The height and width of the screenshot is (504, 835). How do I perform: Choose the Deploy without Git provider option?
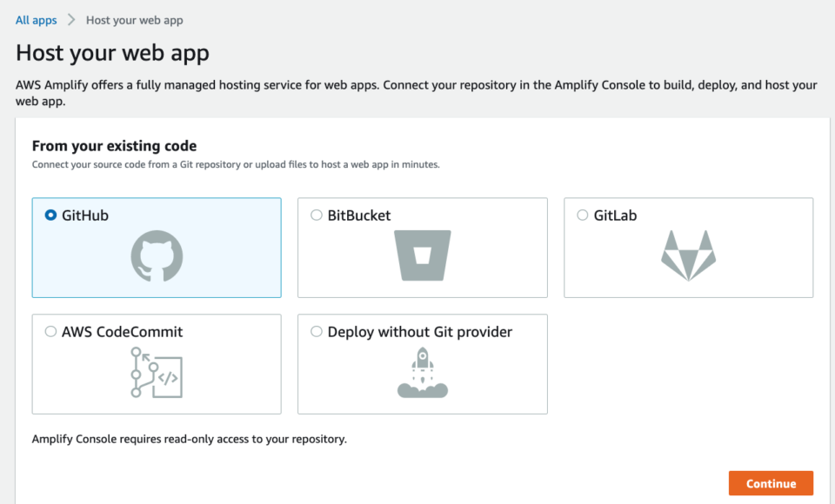tap(317, 331)
